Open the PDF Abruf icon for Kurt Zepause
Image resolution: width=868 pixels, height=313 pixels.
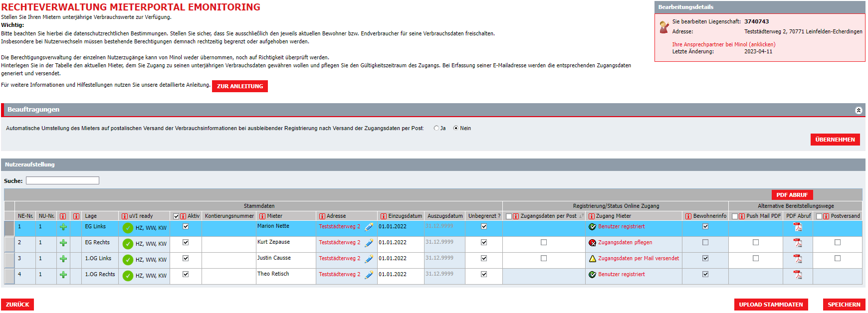(798, 243)
